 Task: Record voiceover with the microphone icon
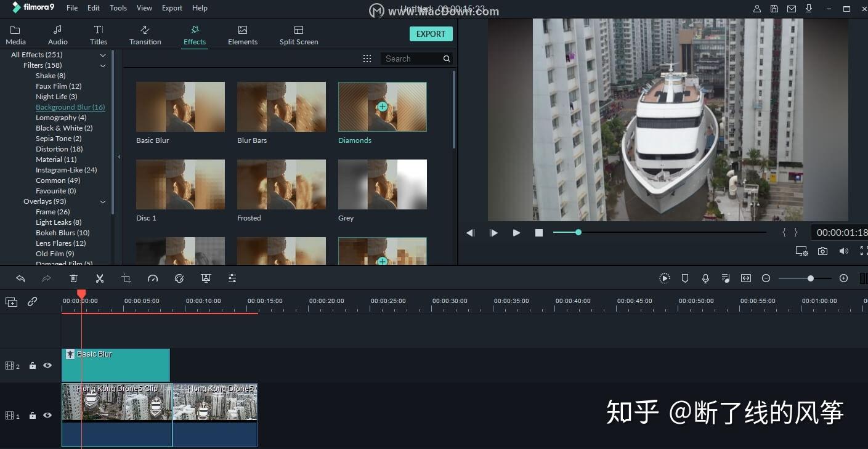click(x=705, y=278)
